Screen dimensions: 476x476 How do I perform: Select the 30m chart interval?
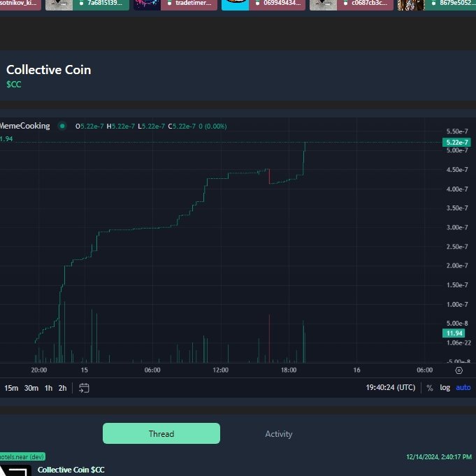tap(31, 388)
